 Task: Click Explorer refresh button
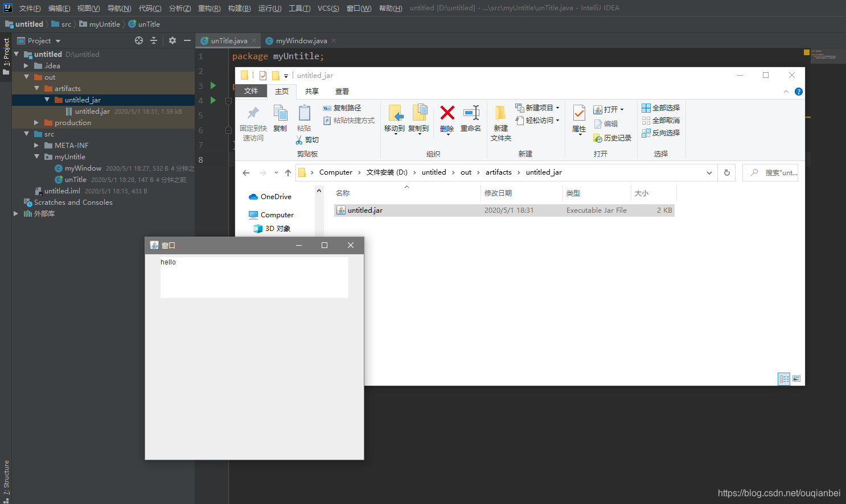727,173
